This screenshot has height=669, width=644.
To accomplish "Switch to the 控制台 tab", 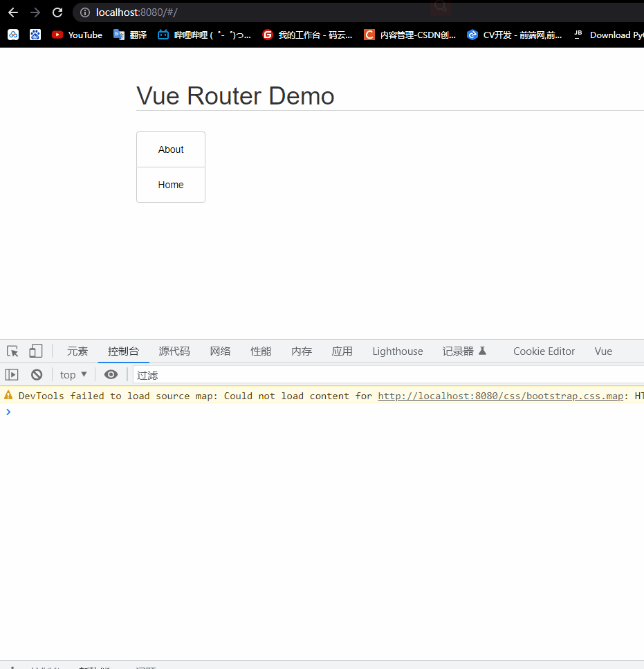I will [x=123, y=351].
